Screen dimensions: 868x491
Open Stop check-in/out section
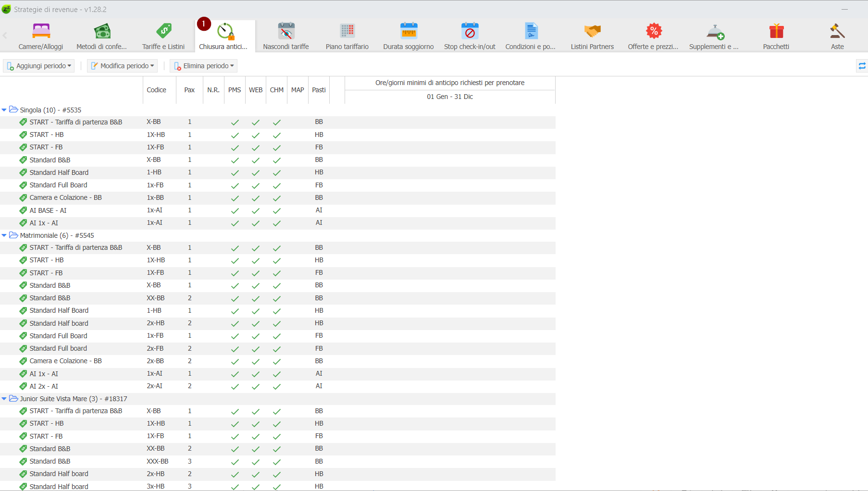point(470,37)
